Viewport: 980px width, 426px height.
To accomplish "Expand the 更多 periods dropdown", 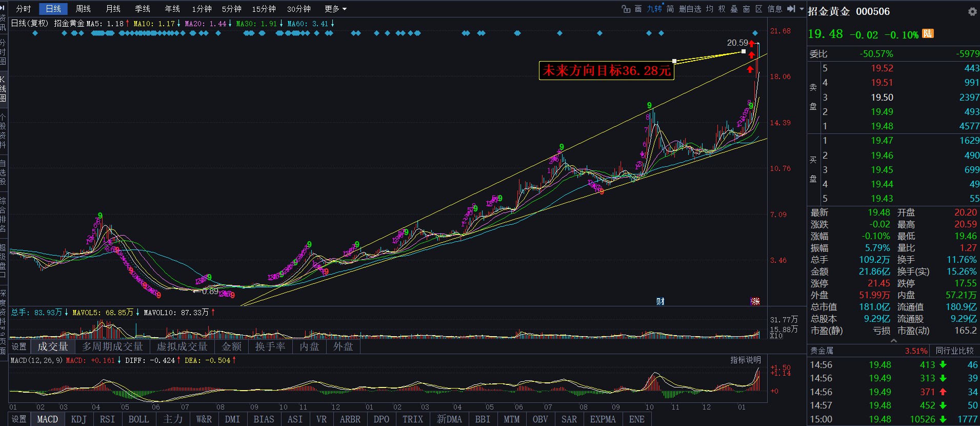I will point(335,9).
